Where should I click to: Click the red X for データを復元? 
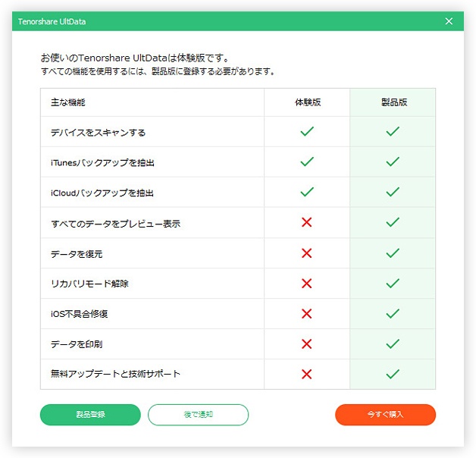pyautogui.click(x=307, y=253)
